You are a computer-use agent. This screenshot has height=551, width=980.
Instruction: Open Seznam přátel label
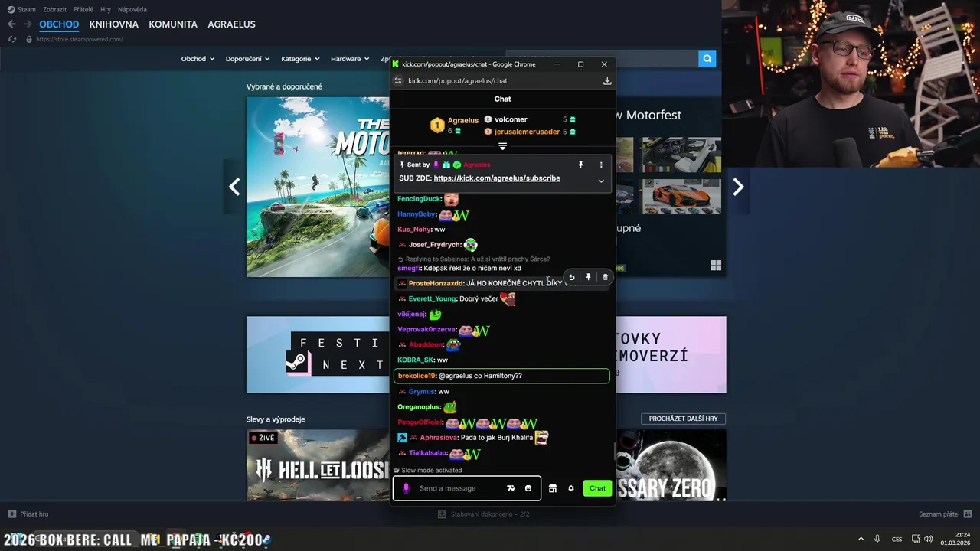coord(939,514)
